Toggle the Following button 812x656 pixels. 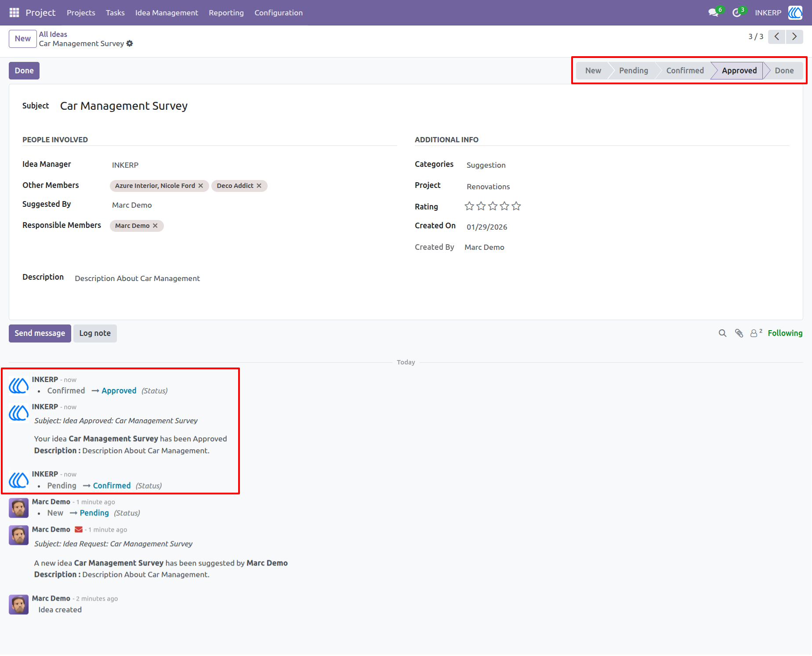(785, 333)
